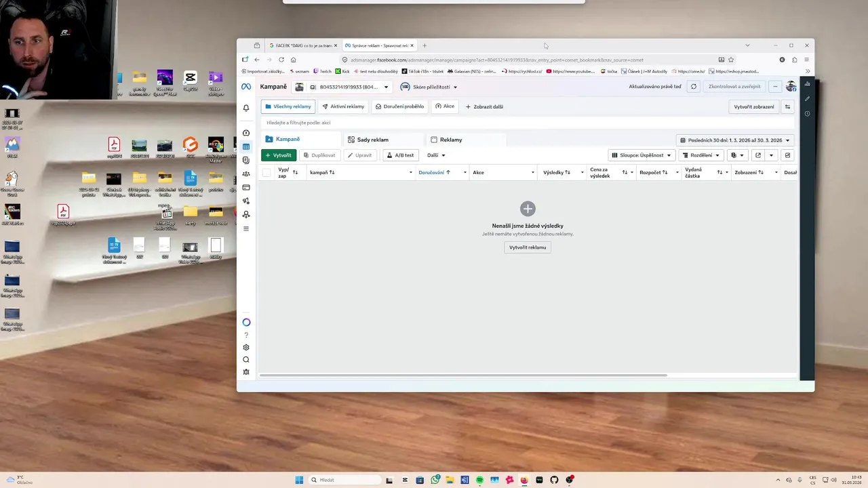Image resolution: width=868 pixels, height=488 pixels.
Task: Click the A/B test button
Action: point(400,155)
